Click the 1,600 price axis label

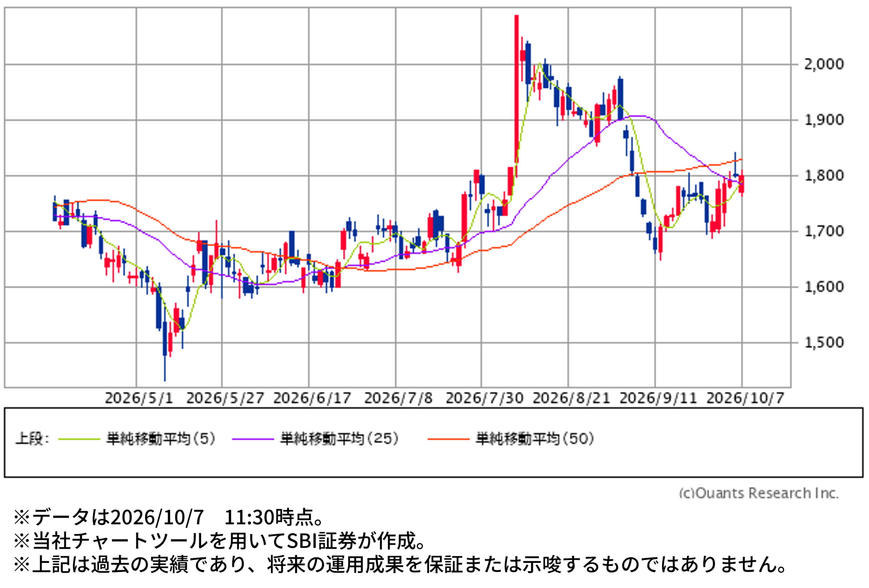coord(824,287)
